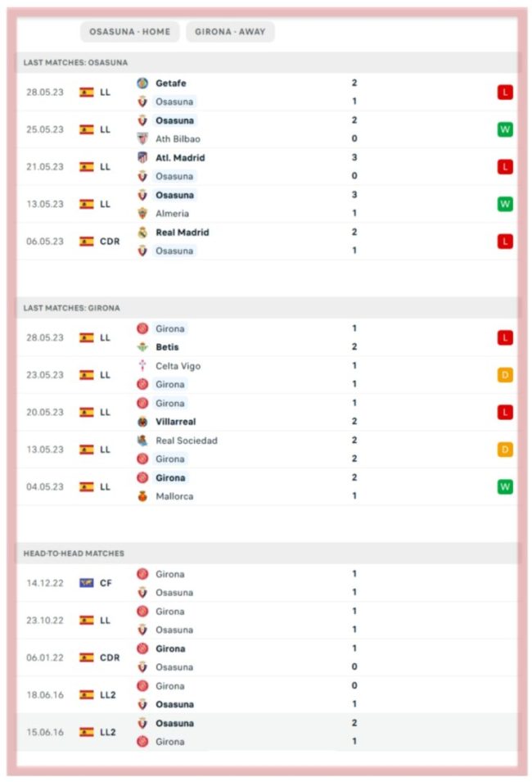The height and width of the screenshot is (782, 532).
Task: Click the Real Madrid club crest icon
Action: tap(142, 233)
